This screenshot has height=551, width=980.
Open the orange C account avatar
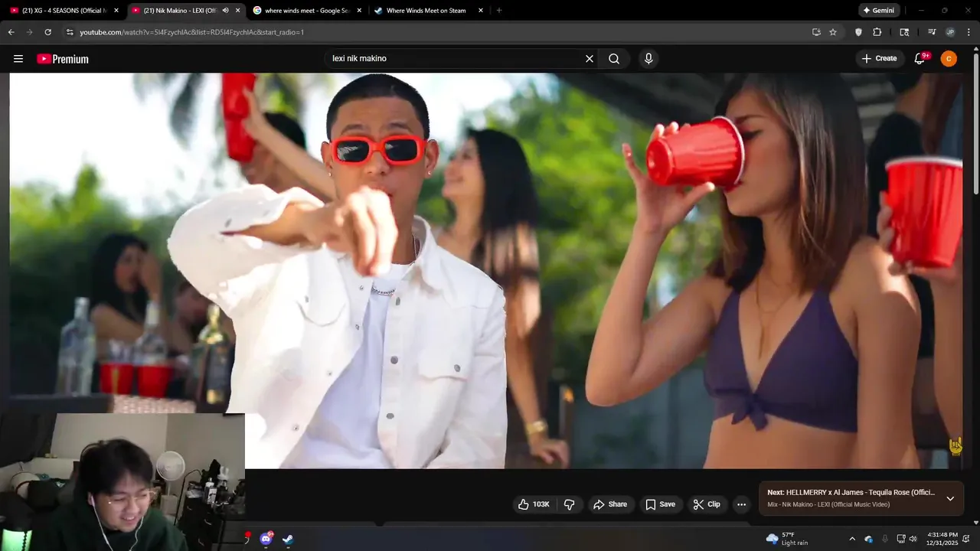(x=949, y=59)
